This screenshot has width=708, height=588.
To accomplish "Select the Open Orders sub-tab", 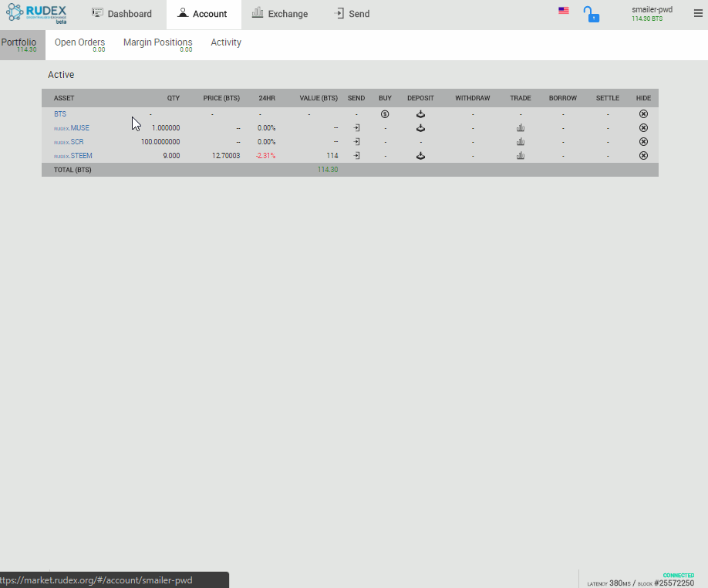I will [80, 45].
